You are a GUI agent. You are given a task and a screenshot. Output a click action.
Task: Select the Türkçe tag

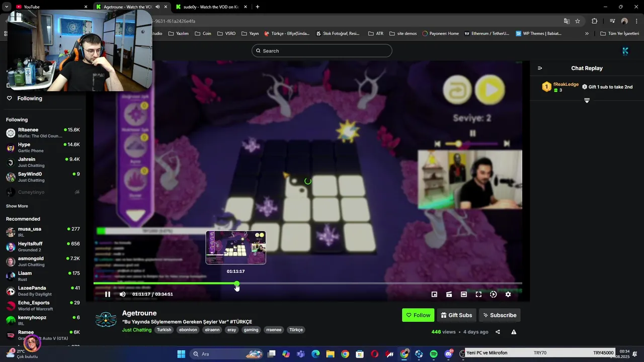(296, 330)
